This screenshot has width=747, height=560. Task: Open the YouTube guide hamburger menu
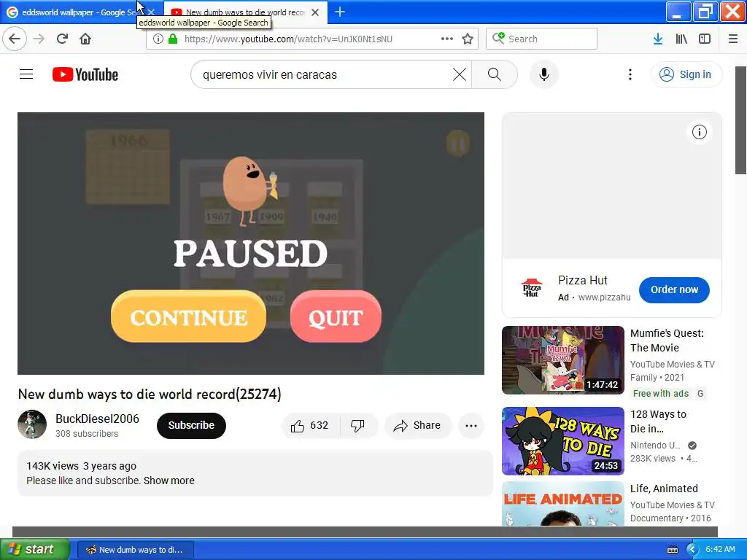click(x=26, y=74)
